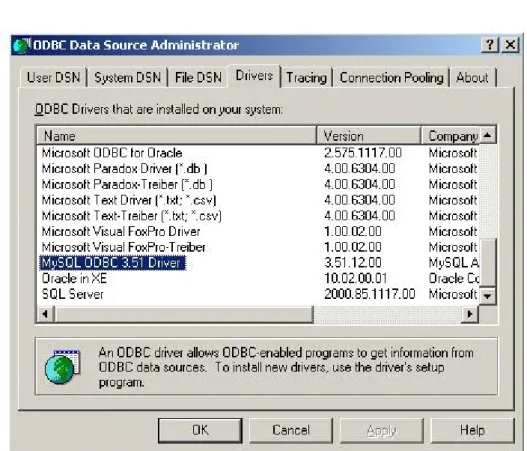
Task: Sort by the Version column header
Action: (x=369, y=136)
